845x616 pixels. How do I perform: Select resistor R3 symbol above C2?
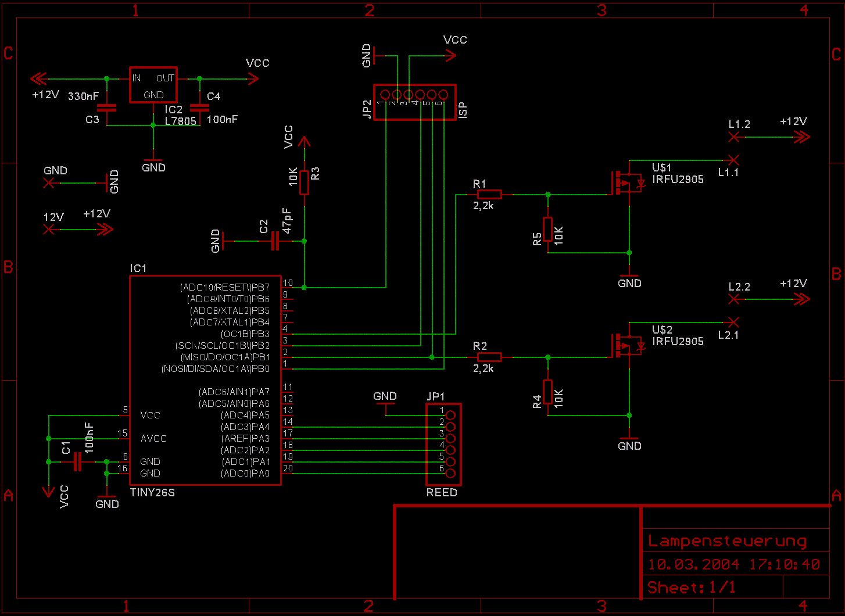[x=303, y=181]
